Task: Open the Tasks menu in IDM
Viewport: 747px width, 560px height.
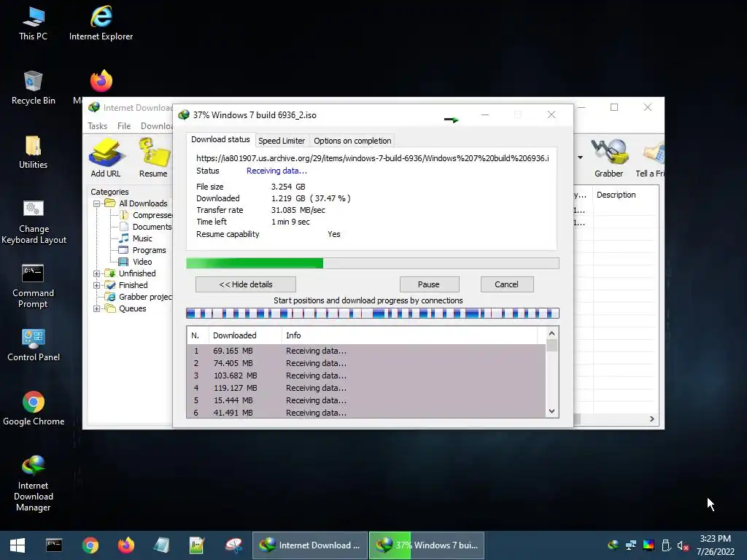Action: (97, 125)
